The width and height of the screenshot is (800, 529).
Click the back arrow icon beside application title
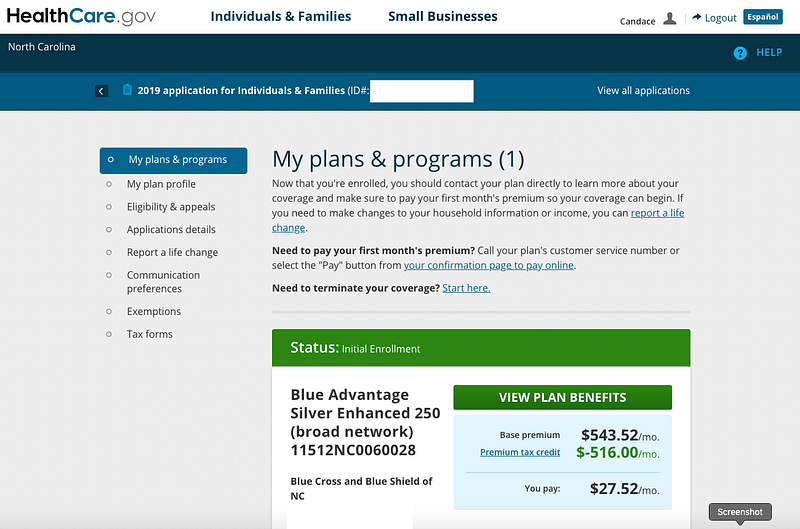tap(101, 91)
